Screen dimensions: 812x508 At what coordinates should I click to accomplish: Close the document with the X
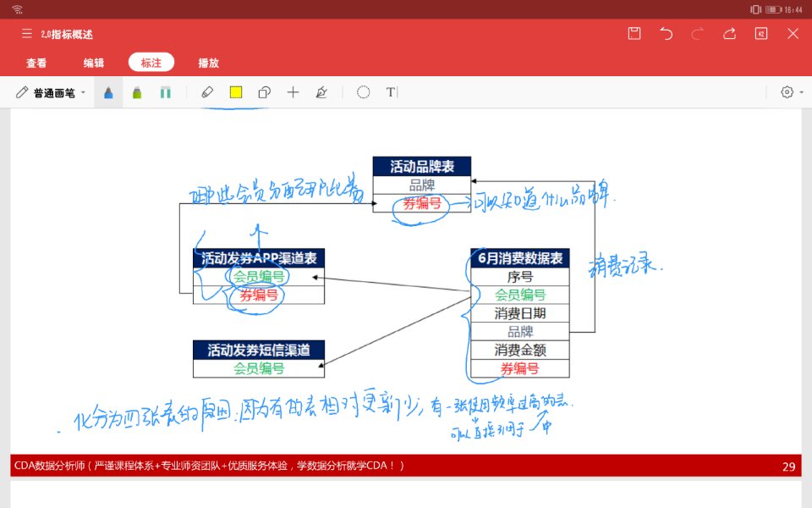(x=793, y=34)
